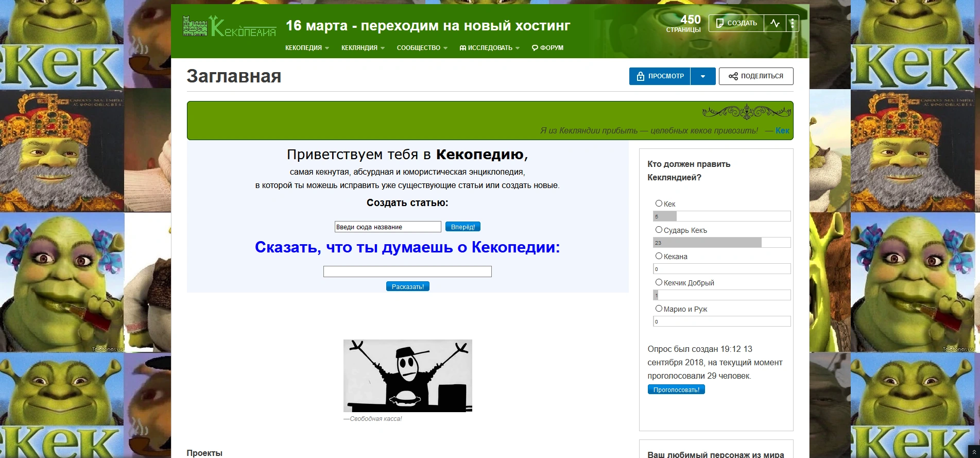This screenshot has height=458, width=980.
Task: Click the Сударь Кекъ poll result bar
Action: coord(721,243)
